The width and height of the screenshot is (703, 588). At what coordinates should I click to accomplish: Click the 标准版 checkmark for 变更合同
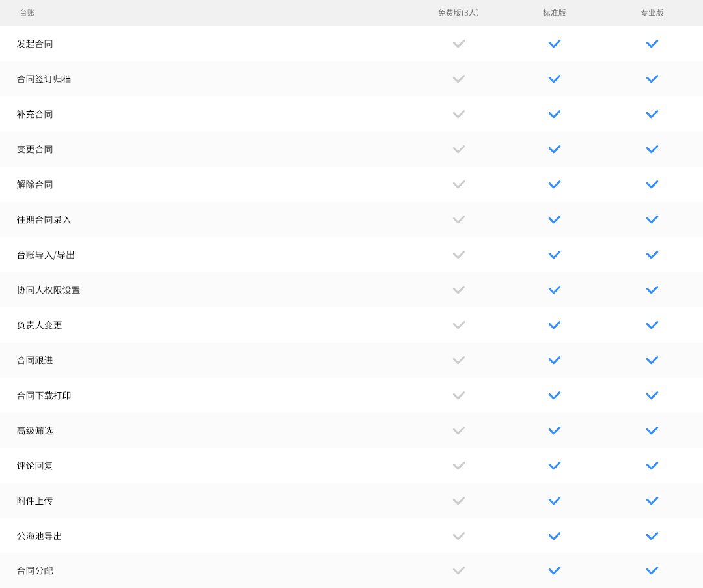554,149
